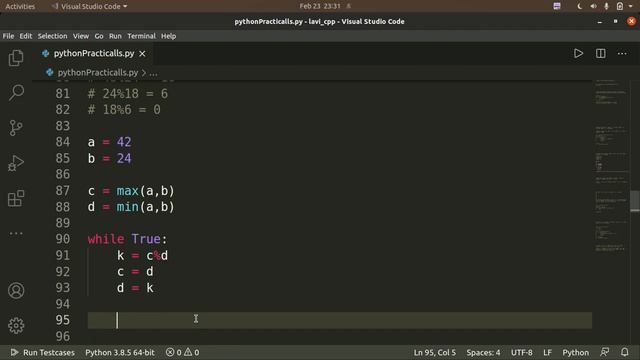Open the editor More Actions ellipsis

[622, 53]
